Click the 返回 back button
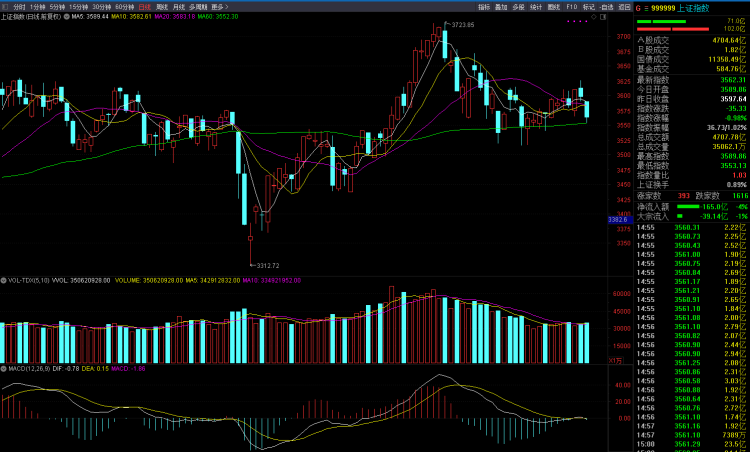The height and width of the screenshot is (452, 750). (x=625, y=7)
